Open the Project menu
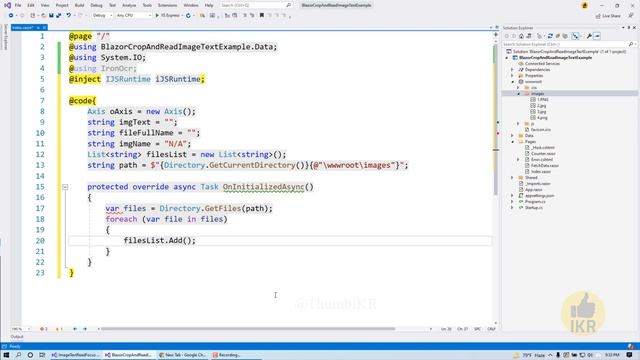 click(x=62, y=5)
